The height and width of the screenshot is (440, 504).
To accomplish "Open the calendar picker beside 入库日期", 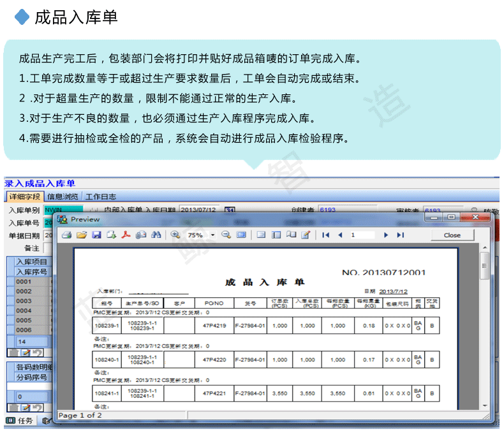I will point(229,210).
